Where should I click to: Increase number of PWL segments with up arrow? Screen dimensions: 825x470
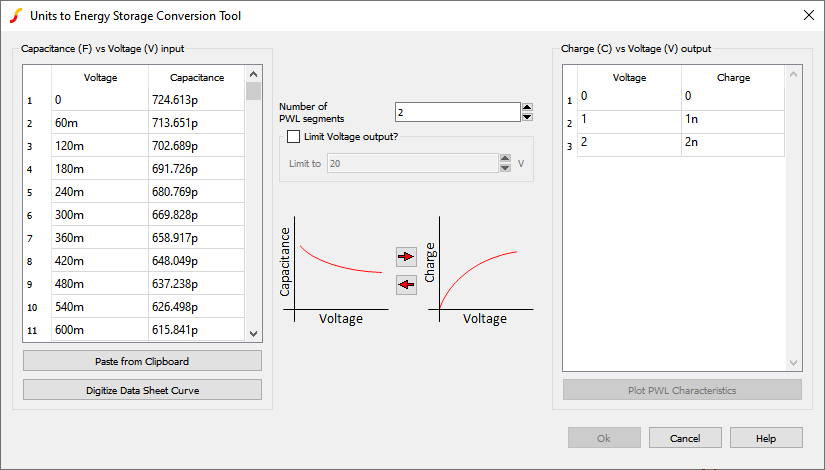click(527, 107)
